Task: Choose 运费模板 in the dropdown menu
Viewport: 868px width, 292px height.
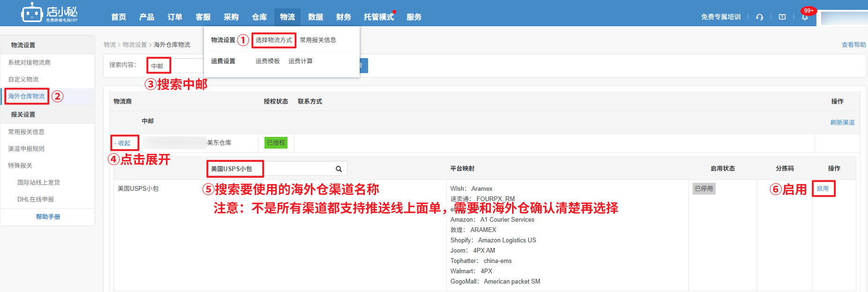Action: pos(268,61)
